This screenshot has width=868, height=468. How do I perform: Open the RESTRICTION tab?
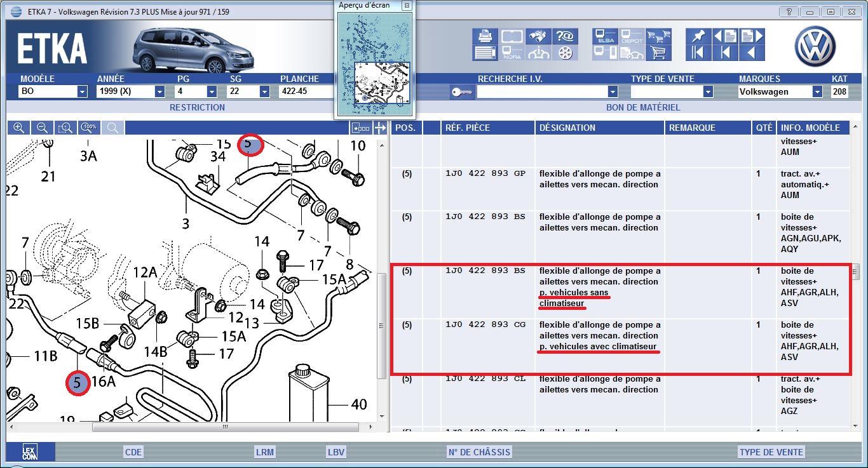click(197, 107)
